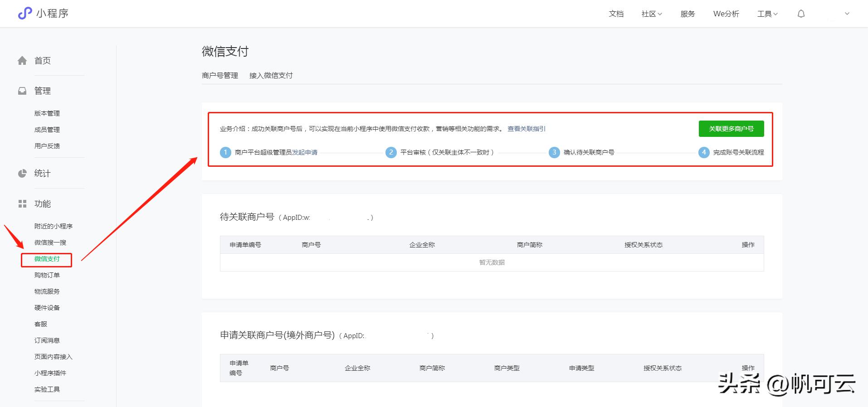Click the 统计 pie chart icon
The height and width of the screenshot is (407, 868).
point(22,173)
